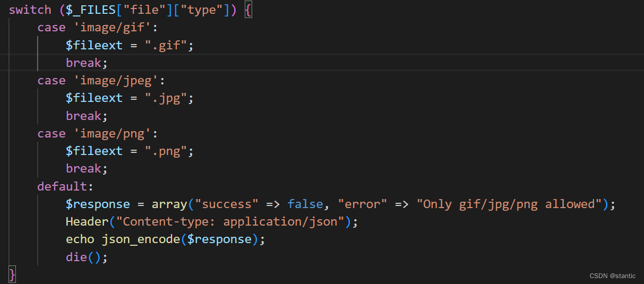Click the false value in the array
The width and height of the screenshot is (644, 284).
coord(305,204)
